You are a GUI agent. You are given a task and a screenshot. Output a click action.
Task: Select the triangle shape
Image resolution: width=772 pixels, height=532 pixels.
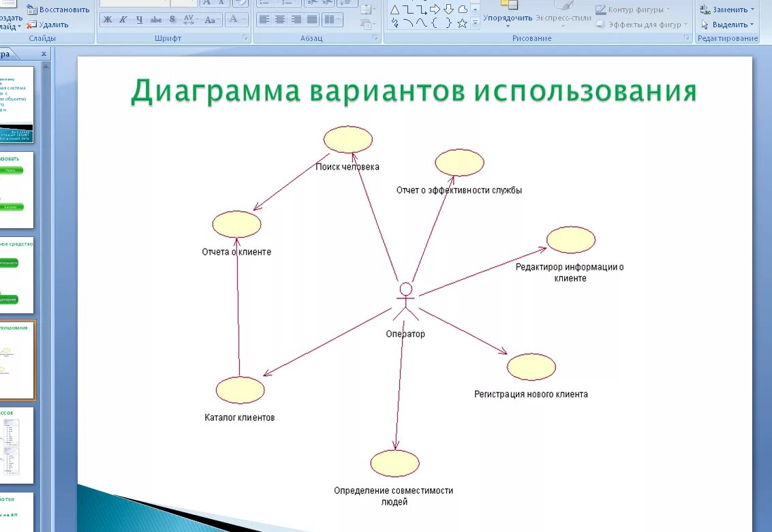(395, 10)
